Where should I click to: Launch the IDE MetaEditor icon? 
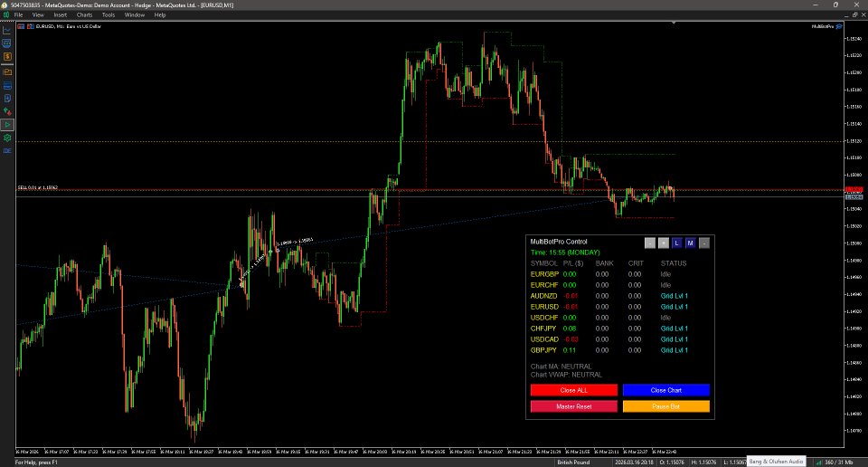coord(7,150)
